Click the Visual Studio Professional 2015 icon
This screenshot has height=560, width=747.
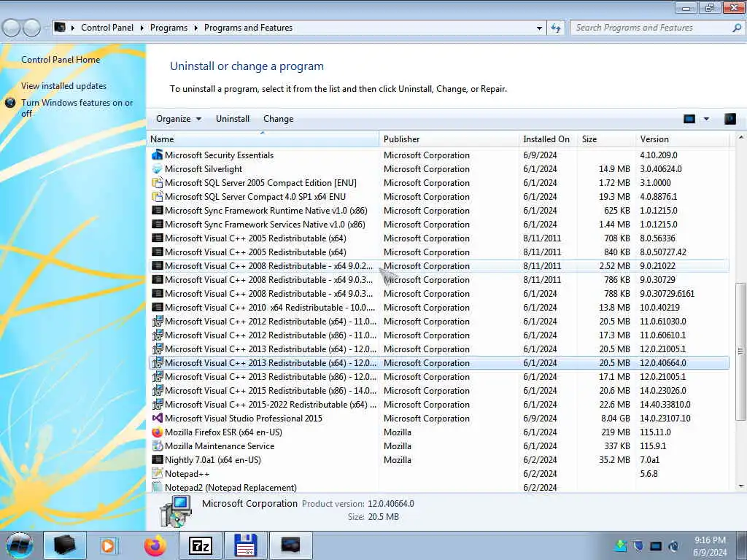pos(157,418)
